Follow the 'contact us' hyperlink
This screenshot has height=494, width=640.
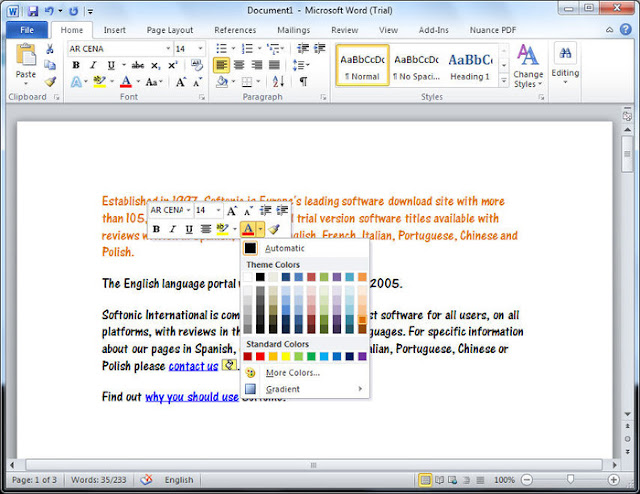(x=193, y=366)
